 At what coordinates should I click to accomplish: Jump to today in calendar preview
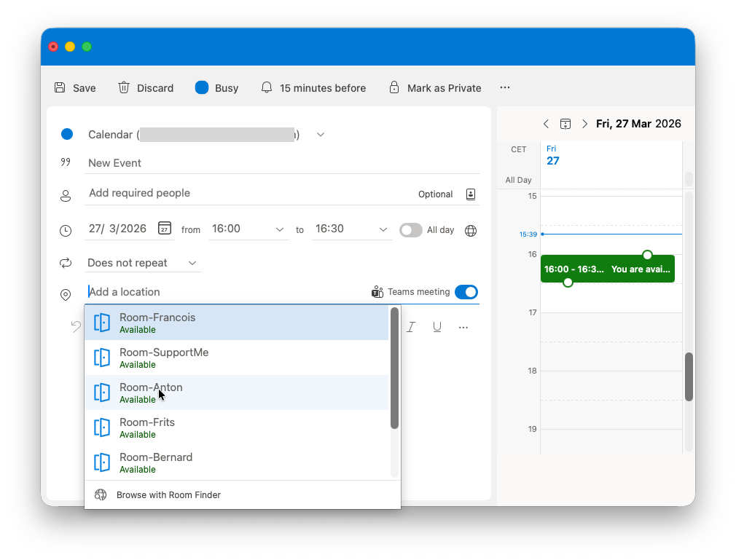coord(565,124)
